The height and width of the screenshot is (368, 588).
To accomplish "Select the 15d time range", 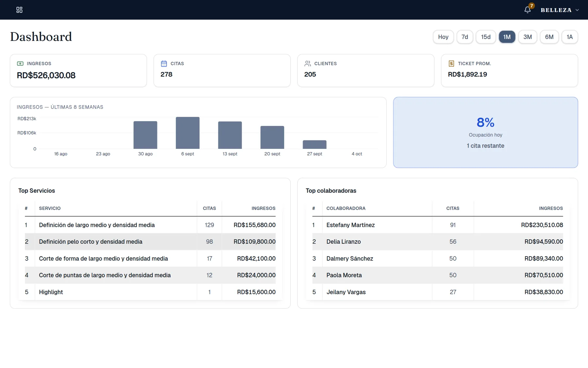I will click(x=486, y=37).
